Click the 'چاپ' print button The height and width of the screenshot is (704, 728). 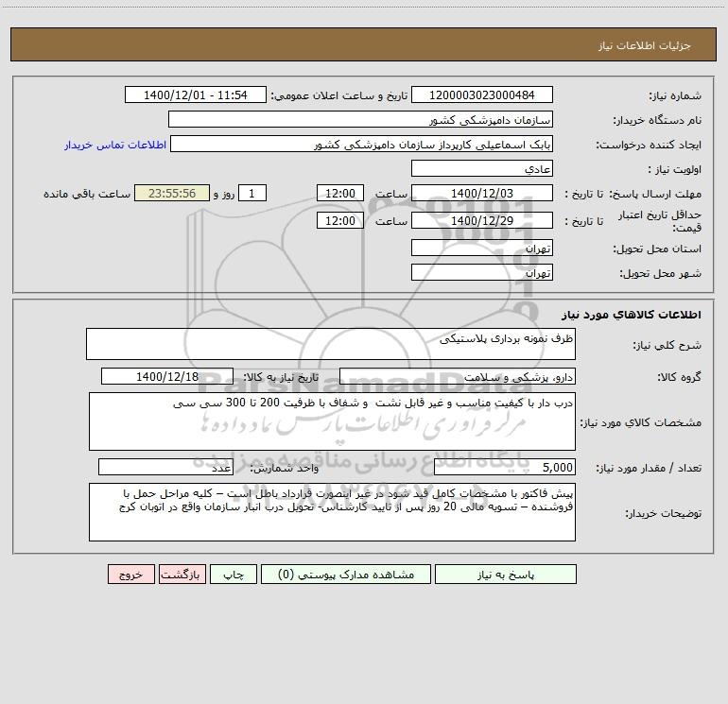click(234, 575)
